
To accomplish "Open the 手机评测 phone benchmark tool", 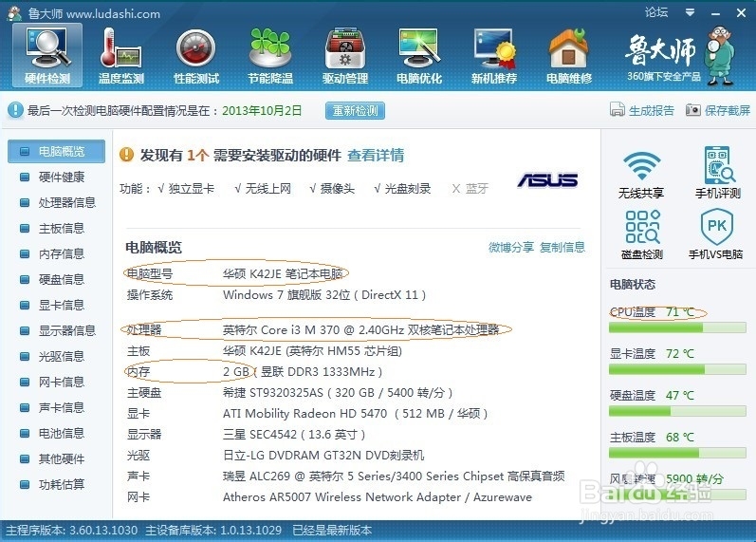I will tap(717, 173).
